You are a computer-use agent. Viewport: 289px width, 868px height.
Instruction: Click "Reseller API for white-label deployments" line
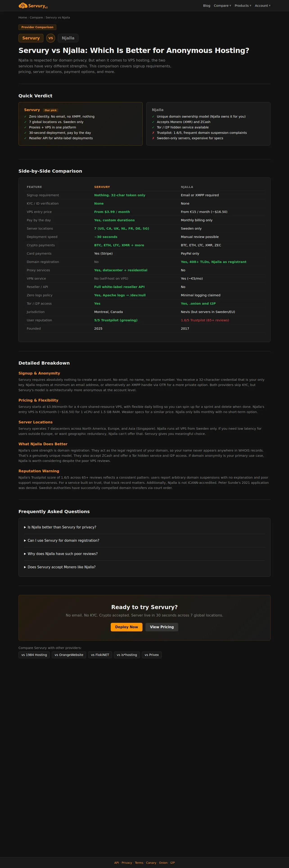(61, 138)
